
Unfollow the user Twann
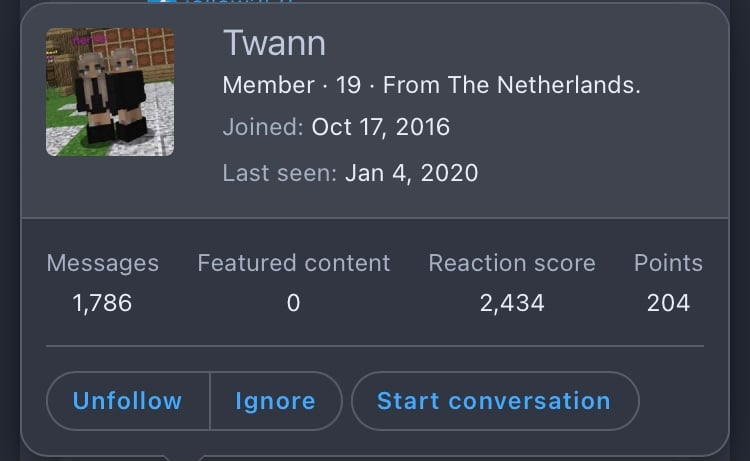128,401
